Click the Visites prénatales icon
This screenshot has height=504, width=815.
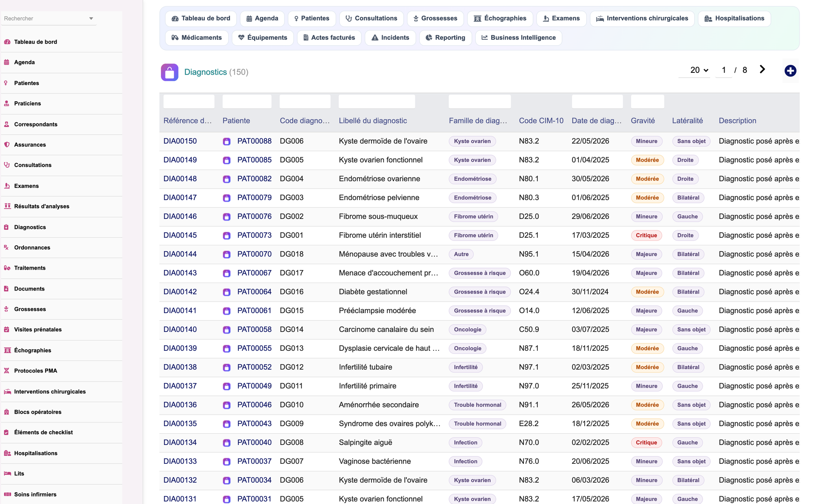7,329
